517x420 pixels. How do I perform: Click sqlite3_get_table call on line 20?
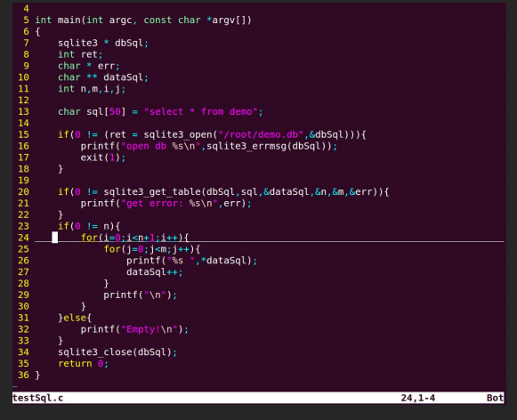[243, 191]
